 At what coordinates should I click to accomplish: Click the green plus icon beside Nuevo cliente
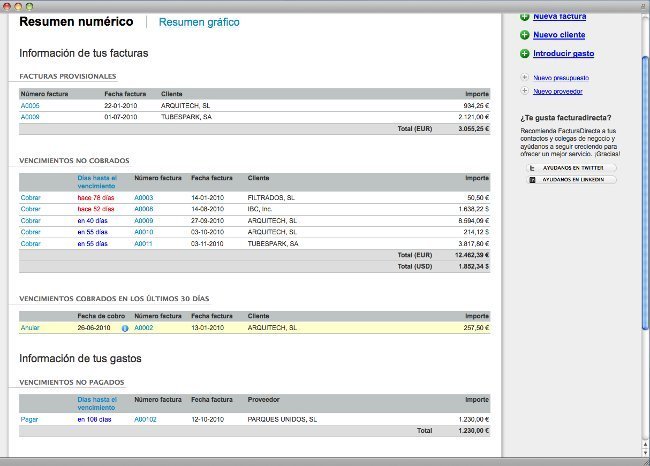[525, 35]
